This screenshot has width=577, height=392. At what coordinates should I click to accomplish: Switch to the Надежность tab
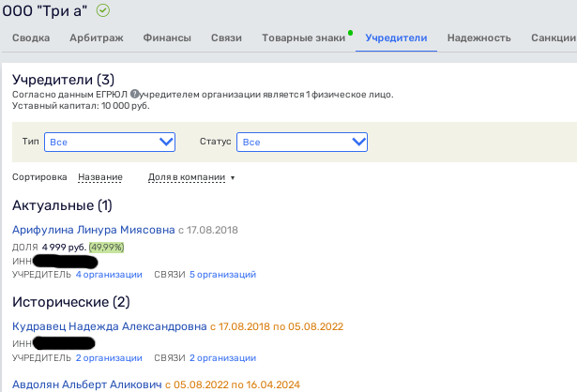(479, 38)
